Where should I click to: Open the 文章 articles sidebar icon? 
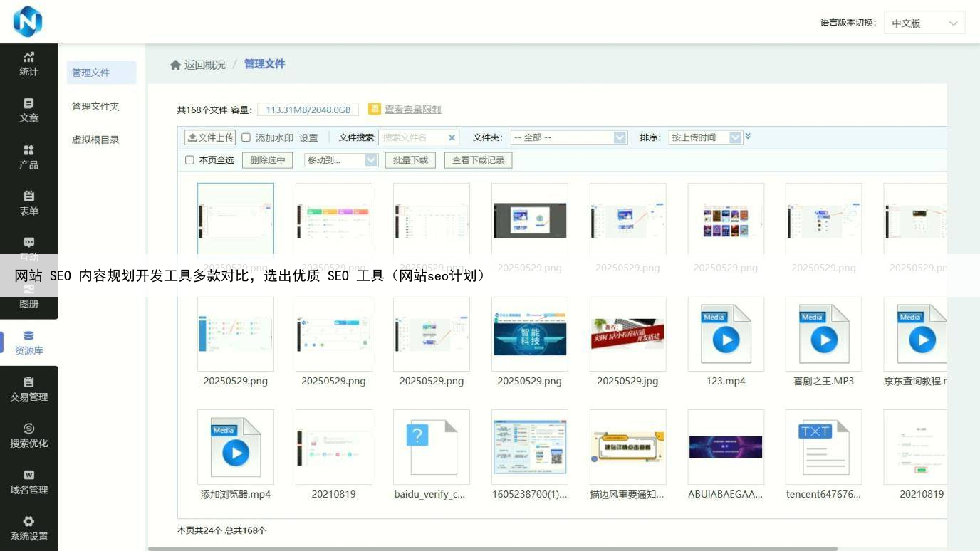click(28, 110)
